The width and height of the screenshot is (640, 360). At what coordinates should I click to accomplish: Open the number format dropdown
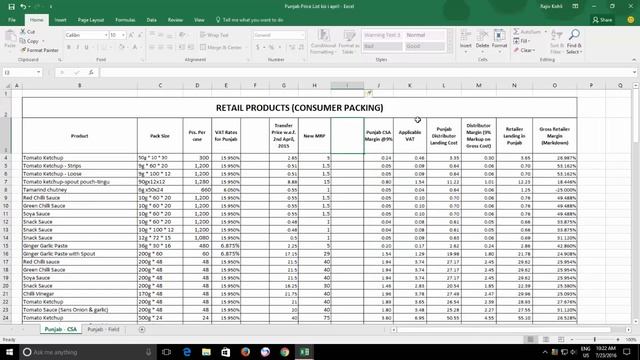tap(302, 35)
